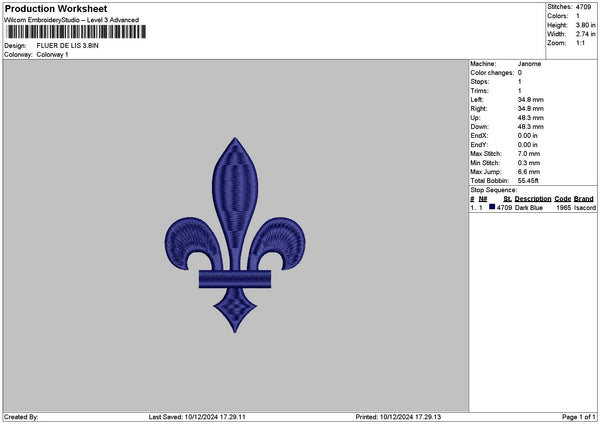Click the Stop Sequence label
600x424 pixels.
(494, 190)
